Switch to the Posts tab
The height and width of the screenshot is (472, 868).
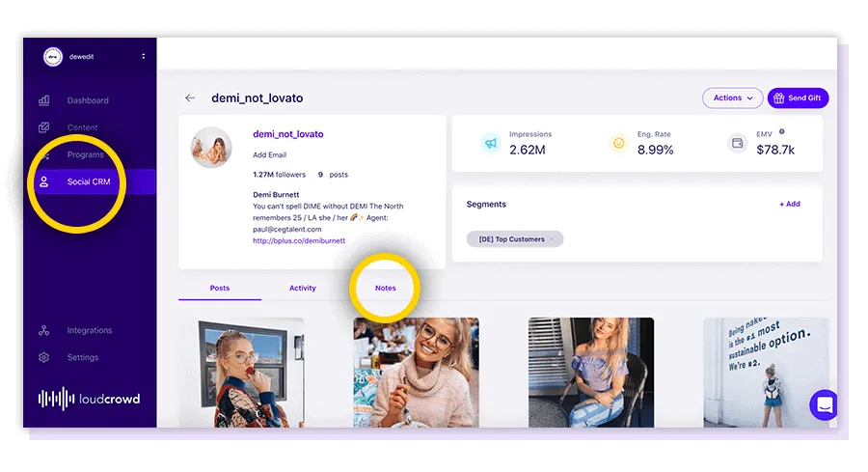220,288
